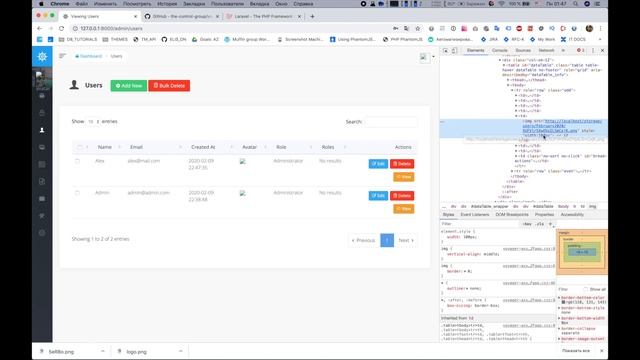
Task: Click the Previous pagination button
Action: pyautogui.click(x=363, y=240)
